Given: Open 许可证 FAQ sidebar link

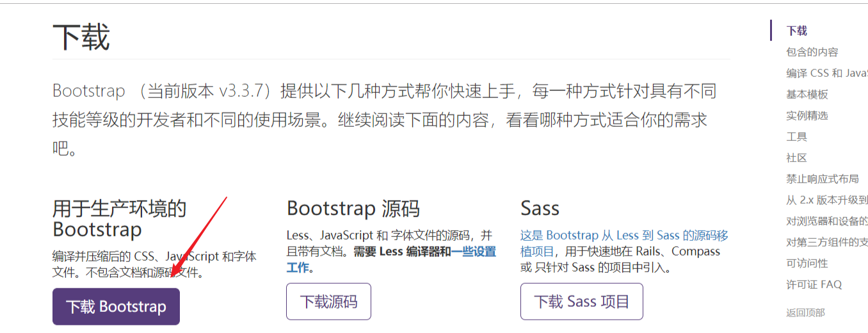Looking at the screenshot, I should (x=814, y=284).
